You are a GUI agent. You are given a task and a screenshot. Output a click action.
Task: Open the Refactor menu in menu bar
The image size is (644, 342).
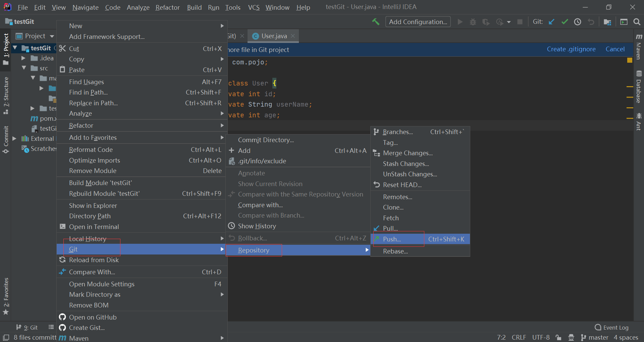pyautogui.click(x=167, y=7)
